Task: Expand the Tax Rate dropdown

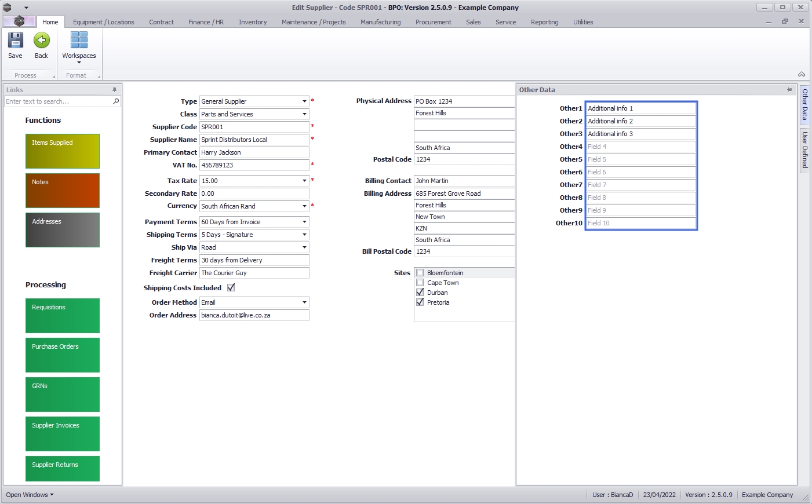Action: tap(304, 181)
